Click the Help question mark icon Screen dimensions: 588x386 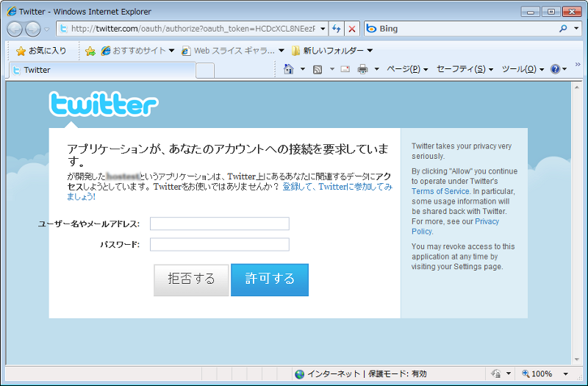click(555, 69)
